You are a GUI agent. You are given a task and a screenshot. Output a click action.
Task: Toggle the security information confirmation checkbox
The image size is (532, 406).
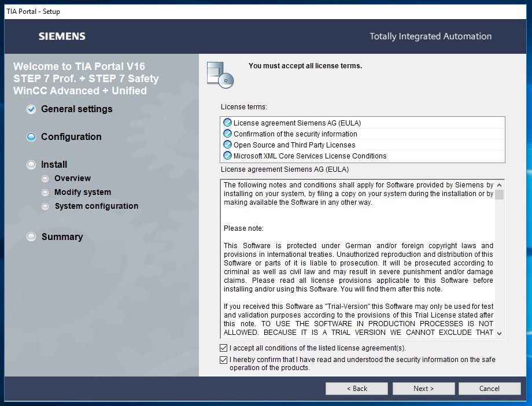[x=224, y=360]
